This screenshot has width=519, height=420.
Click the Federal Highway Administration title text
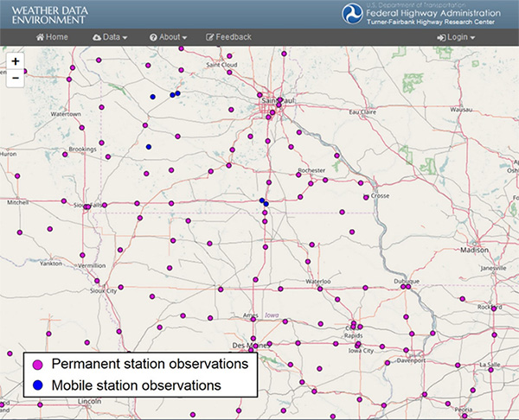434,13
